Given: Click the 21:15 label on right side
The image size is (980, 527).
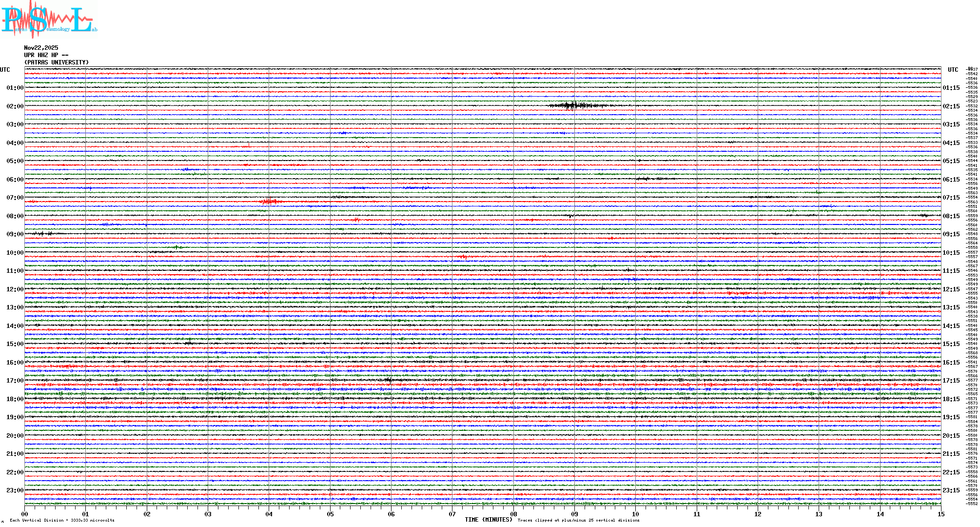Looking at the screenshot, I should click(x=951, y=454).
